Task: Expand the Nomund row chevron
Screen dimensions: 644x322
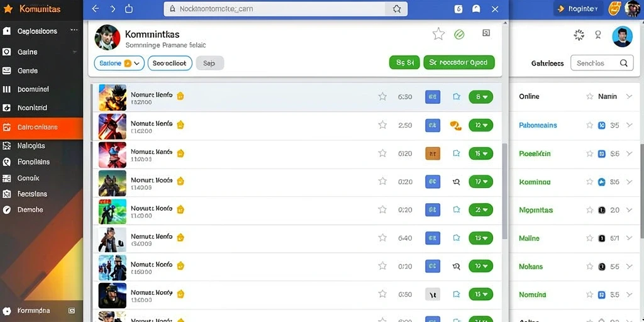Action: (629, 294)
